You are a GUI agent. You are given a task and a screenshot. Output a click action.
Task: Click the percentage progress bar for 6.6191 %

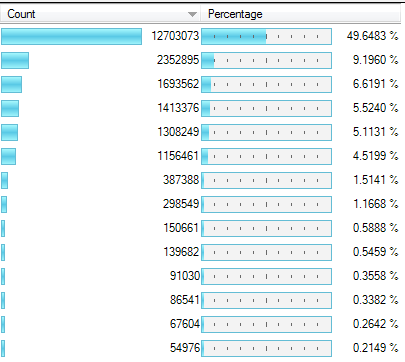[x=266, y=84]
